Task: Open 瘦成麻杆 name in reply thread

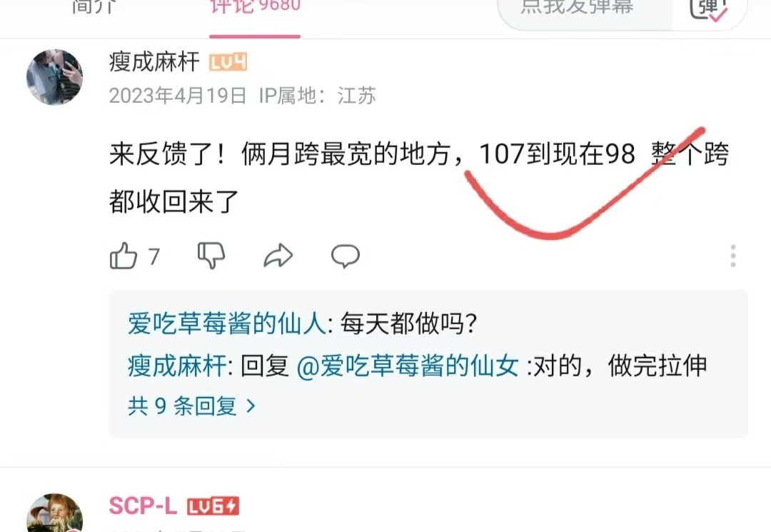Action: (x=177, y=366)
